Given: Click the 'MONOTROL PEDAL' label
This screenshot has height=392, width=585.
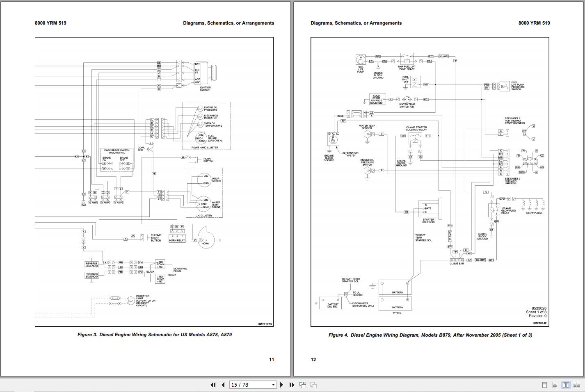Looking at the screenshot, I should (180, 270).
